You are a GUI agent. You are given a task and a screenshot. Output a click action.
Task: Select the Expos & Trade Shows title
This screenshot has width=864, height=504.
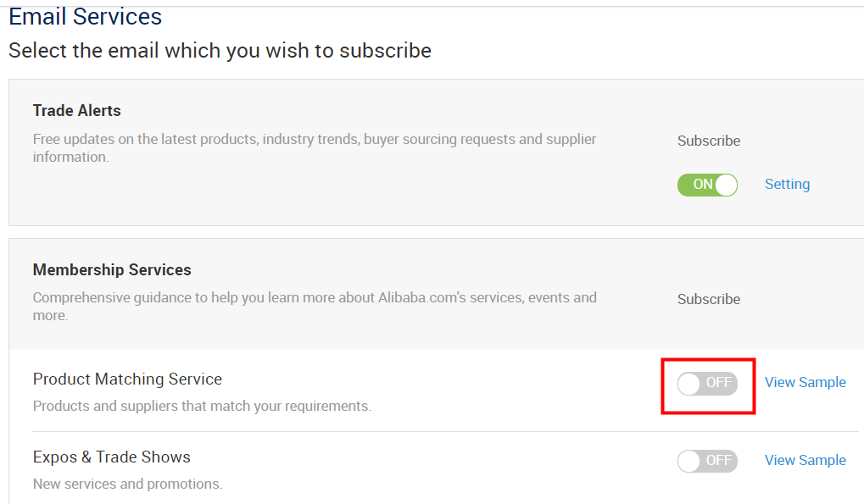click(x=111, y=457)
